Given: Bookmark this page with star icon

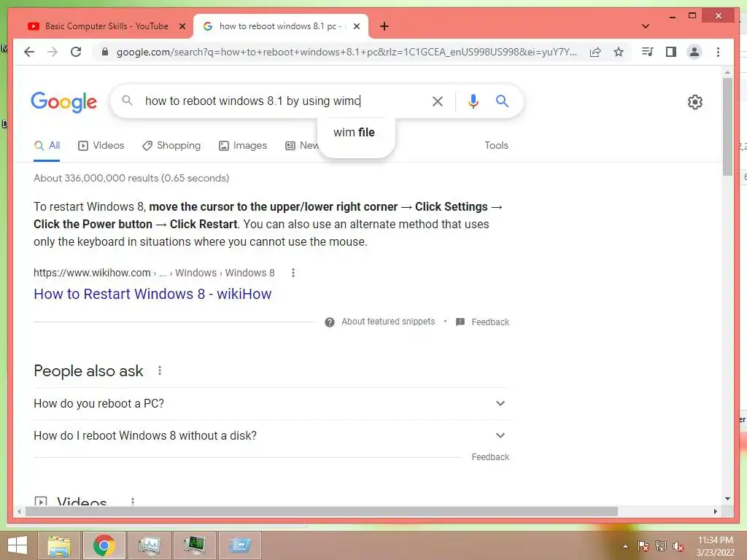Looking at the screenshot, I should point(619,52).
